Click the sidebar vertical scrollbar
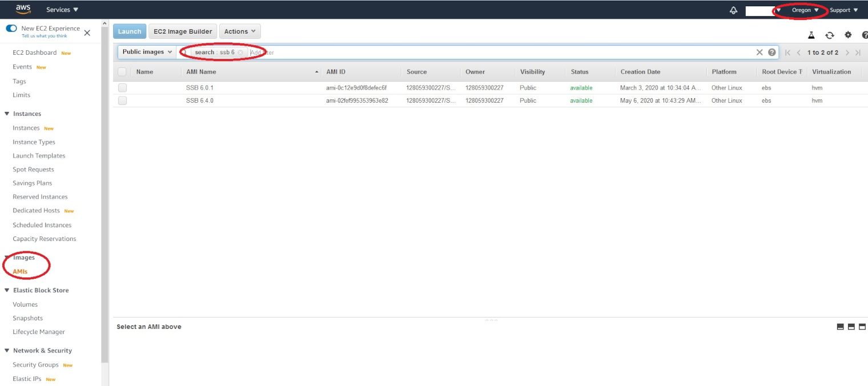Screen dimensions: 868x386 105,194
